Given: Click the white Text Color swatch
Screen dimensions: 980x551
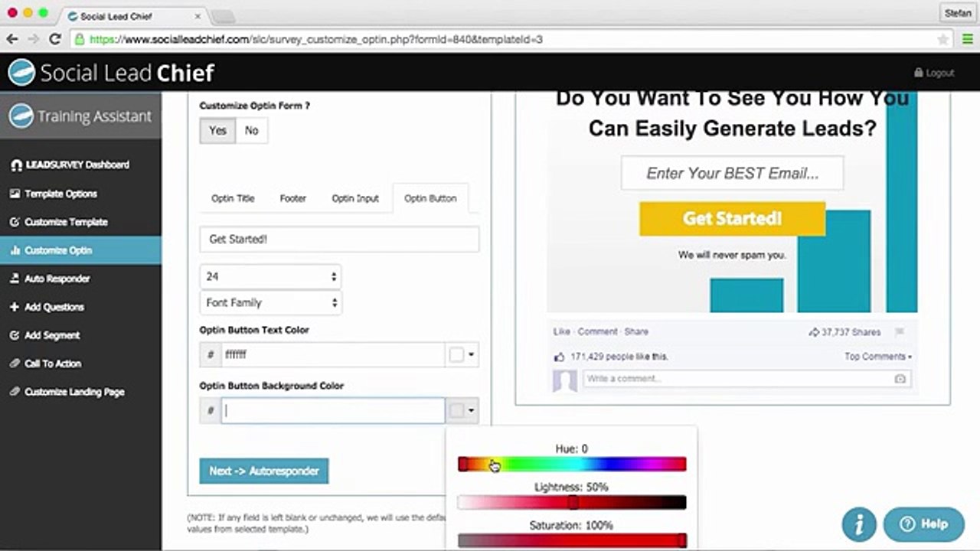Looking at the screenshot, I should tap(456, 354).
